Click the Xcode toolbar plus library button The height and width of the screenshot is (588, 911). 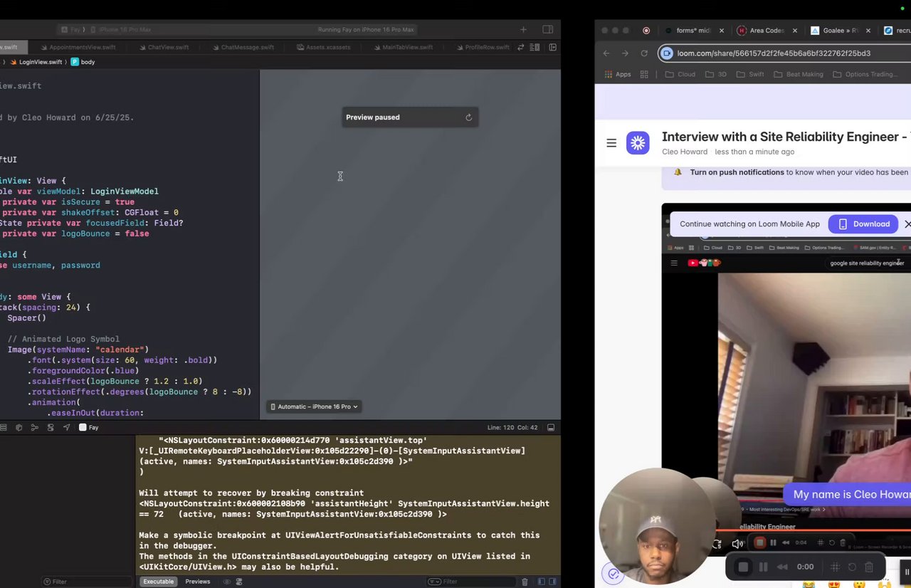pyautogui.click(x=523, y=29)
